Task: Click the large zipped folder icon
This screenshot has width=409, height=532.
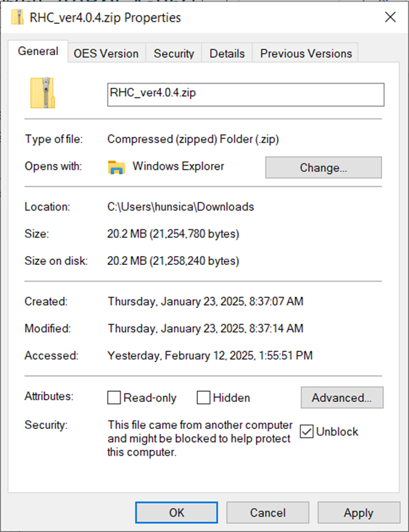Action: pos(43,93)
